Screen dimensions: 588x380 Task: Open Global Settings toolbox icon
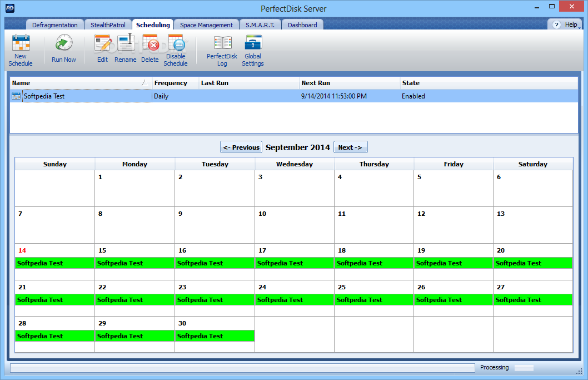pyautogui.click(x=253, y=42)
